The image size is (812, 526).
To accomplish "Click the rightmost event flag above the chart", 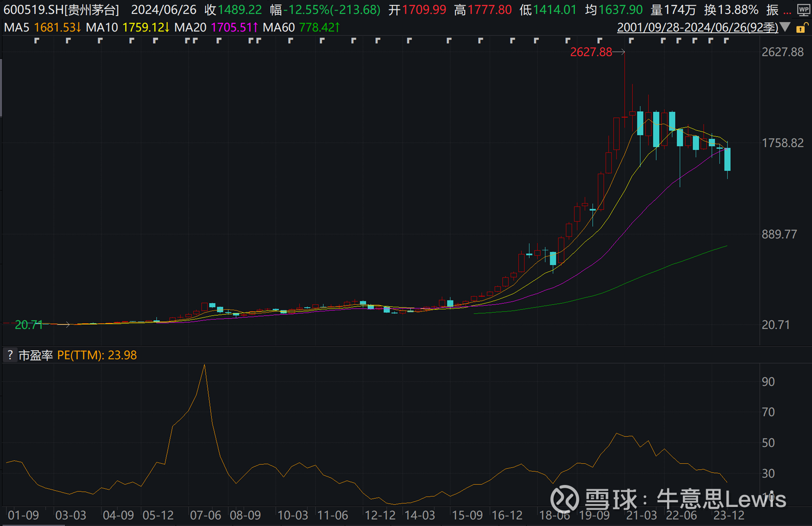I will (x=726, y=41).
